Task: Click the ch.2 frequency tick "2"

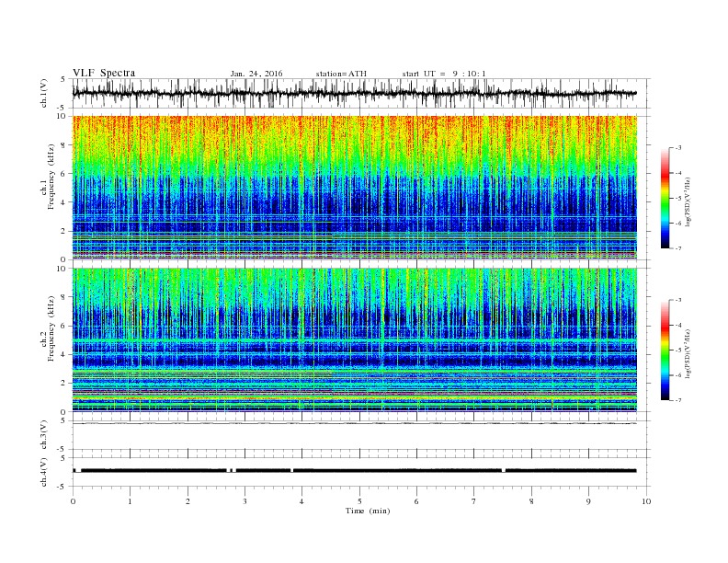Action: (64, 384)
